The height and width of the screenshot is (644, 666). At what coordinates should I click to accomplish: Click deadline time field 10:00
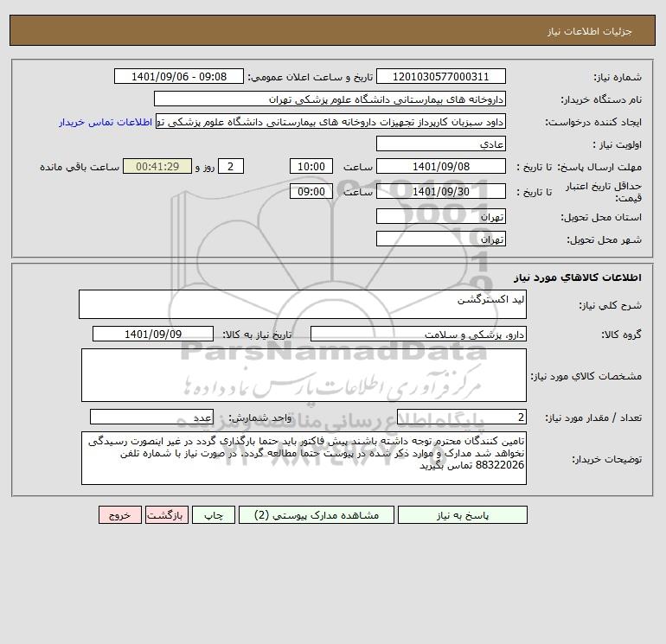coord(311,167)
